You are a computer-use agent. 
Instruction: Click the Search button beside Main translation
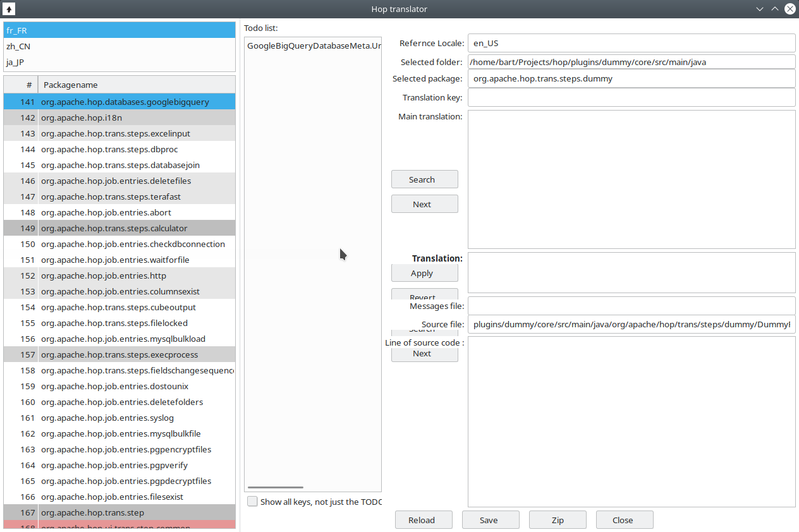coord(424,179)
